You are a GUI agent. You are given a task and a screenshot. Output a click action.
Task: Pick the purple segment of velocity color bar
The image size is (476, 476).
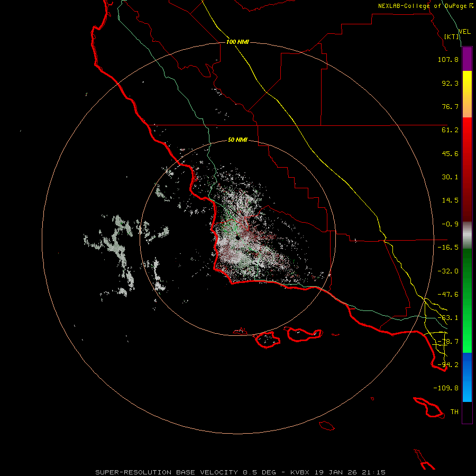click(467, 59)
